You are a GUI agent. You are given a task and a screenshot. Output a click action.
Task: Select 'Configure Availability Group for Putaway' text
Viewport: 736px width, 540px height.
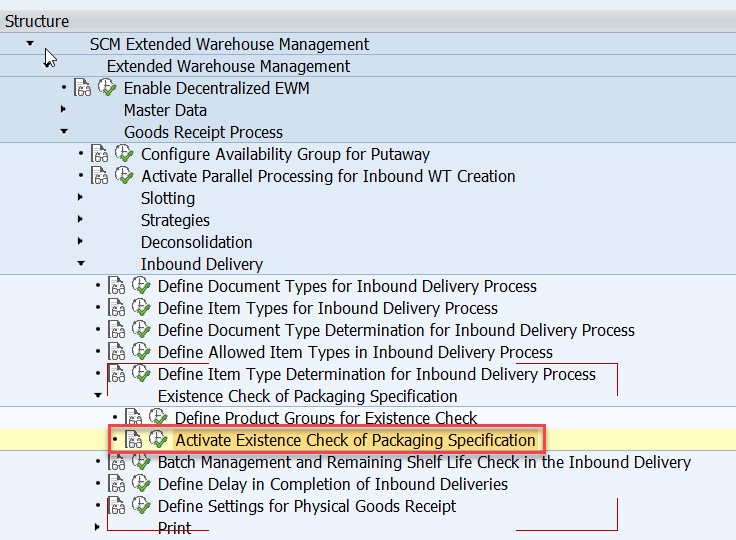285,154
